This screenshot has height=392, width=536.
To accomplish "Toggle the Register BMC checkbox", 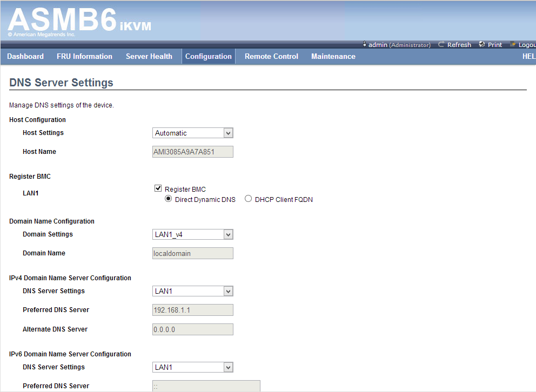I will 158,188.
